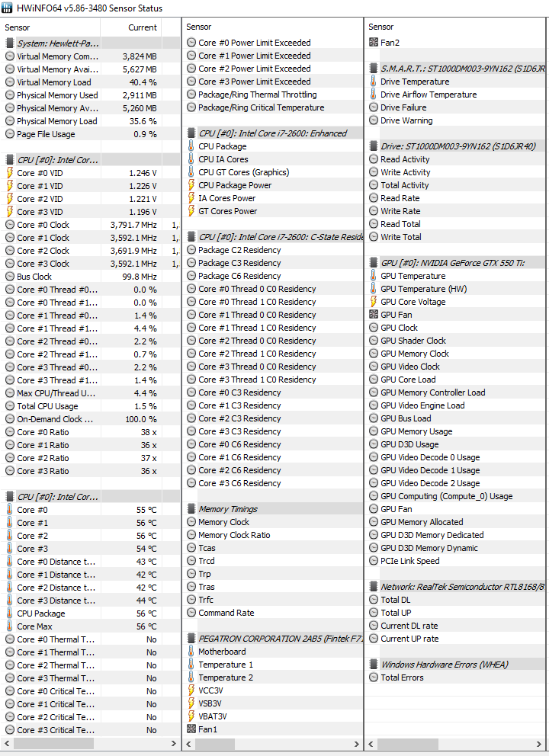
Task: Click chip icon of Memory Timings header
Action: [x=191, y=509]
